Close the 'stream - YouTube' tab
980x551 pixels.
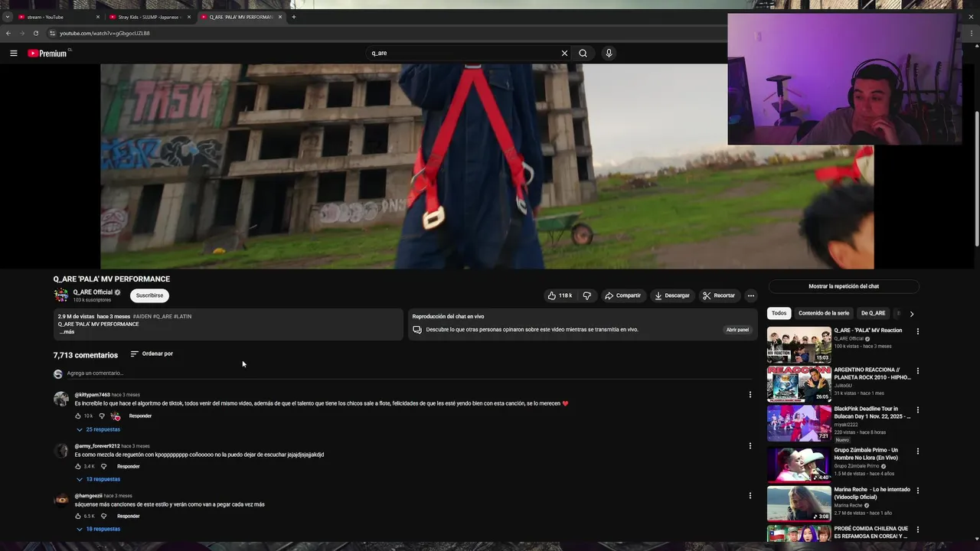[98, 17]
